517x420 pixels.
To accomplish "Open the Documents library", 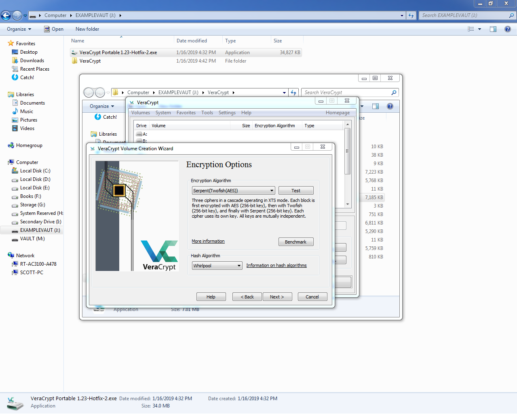I will coord(29,103).
